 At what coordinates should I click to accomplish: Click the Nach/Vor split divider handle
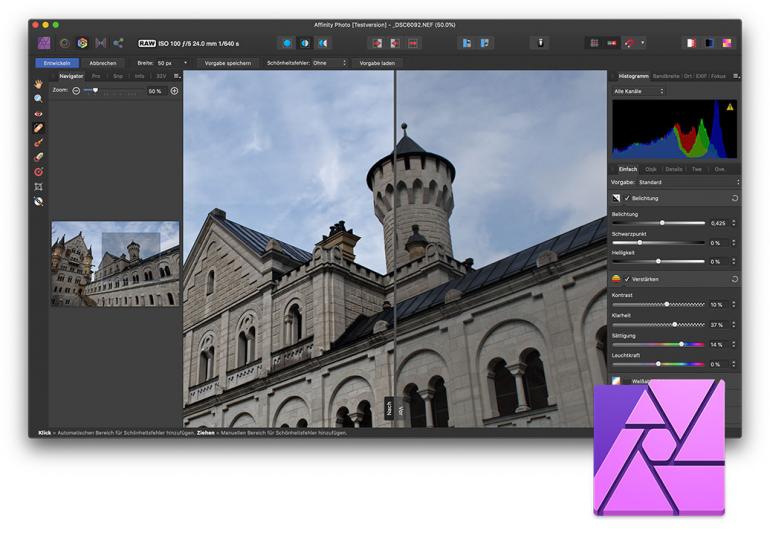395,408
